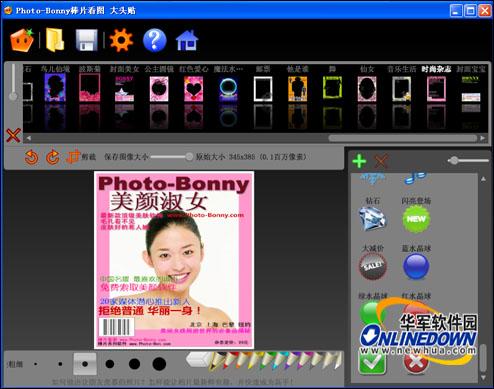Screen dimensions: 494x389
Task: Choose the 邮票 stamp frame template
Action: (x=263, y=89)
